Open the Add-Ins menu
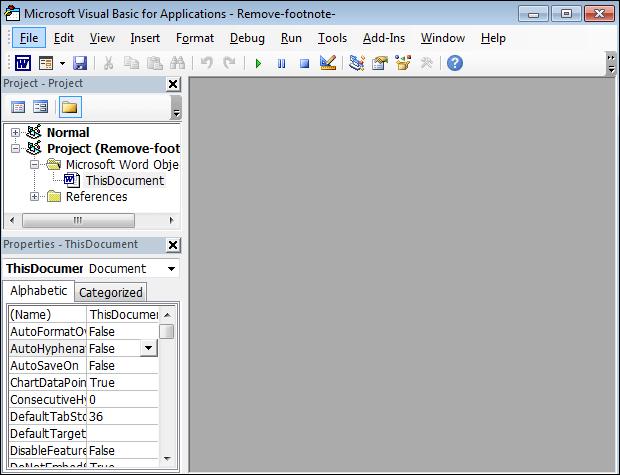Screen dimensions: 620x475 (384, 38)
